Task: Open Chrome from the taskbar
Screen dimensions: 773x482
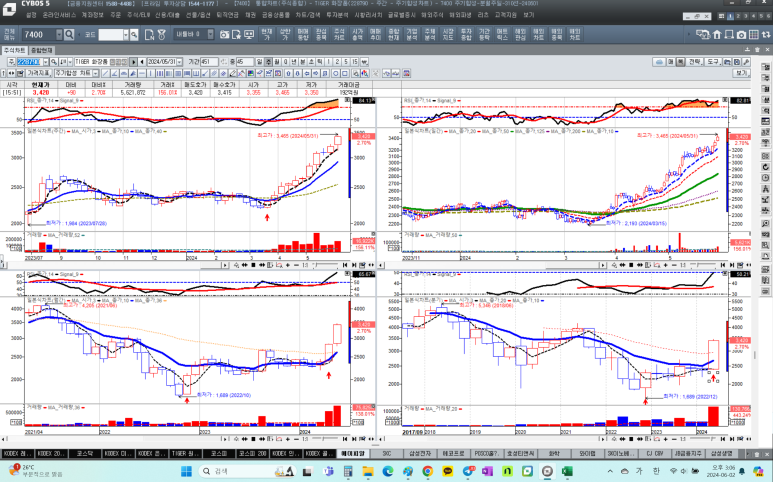Action: point(427,472)
